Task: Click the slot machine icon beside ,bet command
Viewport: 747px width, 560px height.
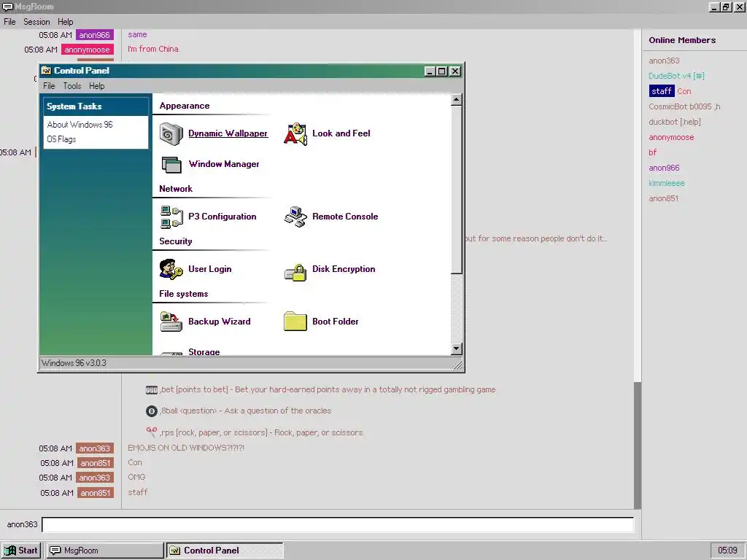Action: [x=152, y=390]
